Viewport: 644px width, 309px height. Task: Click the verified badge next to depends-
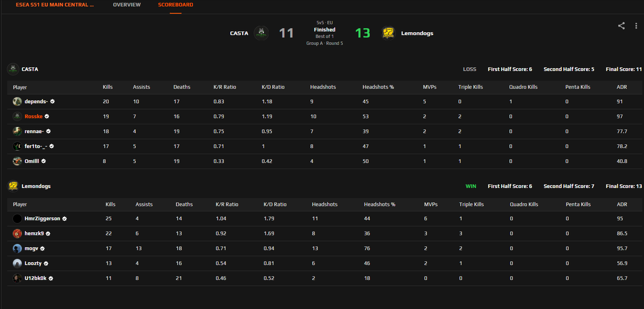coord(53,101)
